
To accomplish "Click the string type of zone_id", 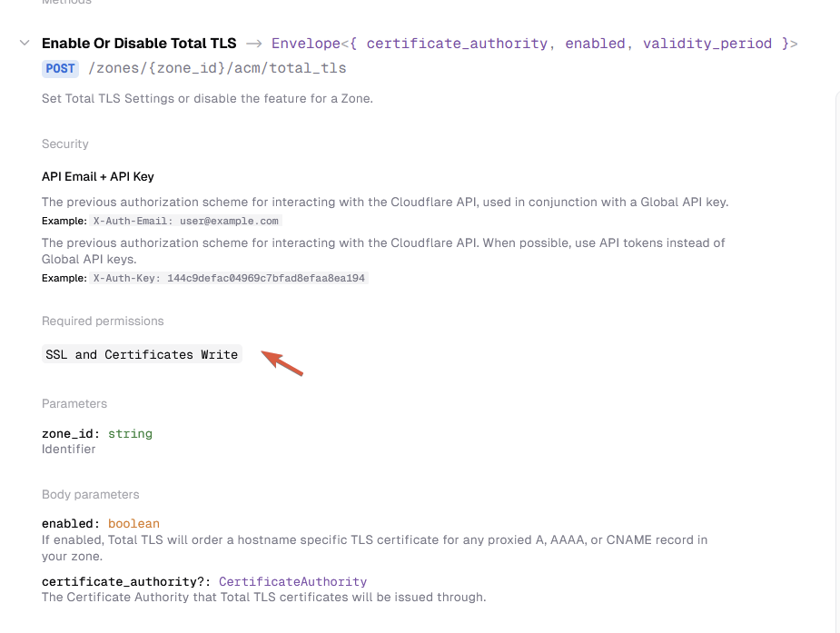I will (x=130, y=433).
